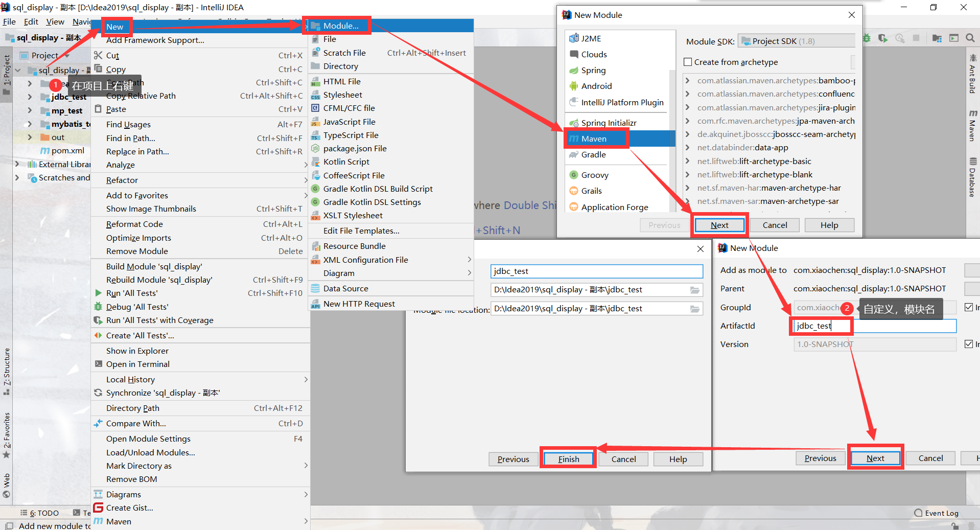Open the Event Log in the status bar
This screenshot has height=530, width=980.
[936, 513]
